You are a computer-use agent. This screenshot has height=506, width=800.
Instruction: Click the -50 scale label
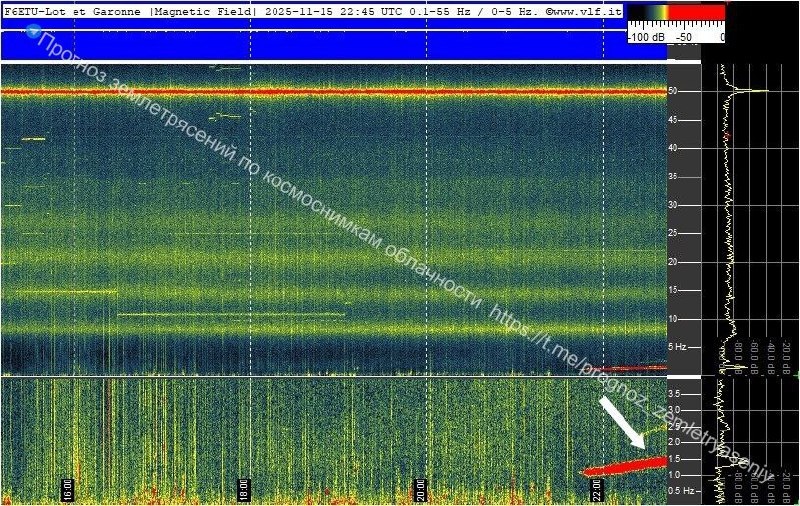click(x=684, y=37)
